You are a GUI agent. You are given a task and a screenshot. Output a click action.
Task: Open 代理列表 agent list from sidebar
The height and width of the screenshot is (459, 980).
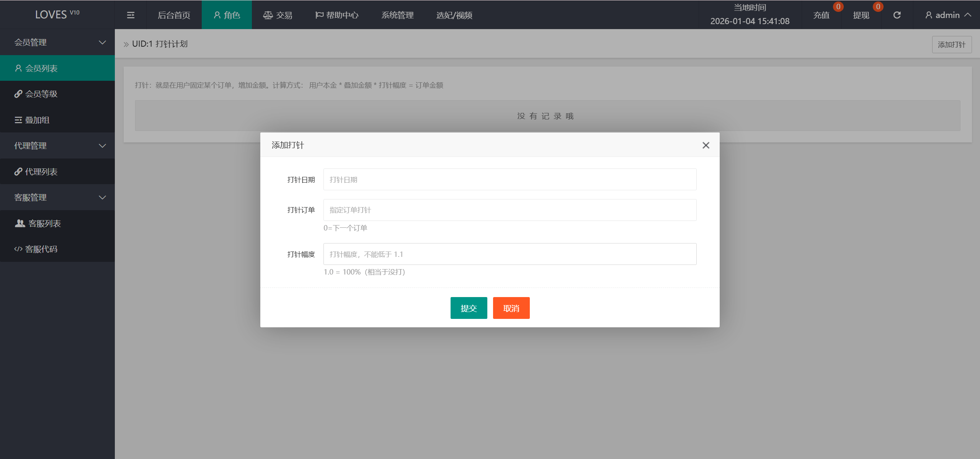point(18,172)
